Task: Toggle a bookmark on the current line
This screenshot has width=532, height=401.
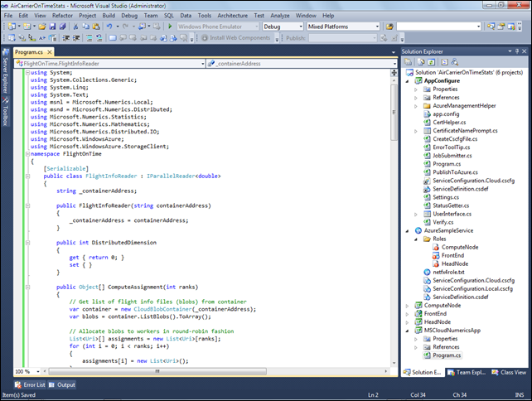Action: click(x=113, y=38)
